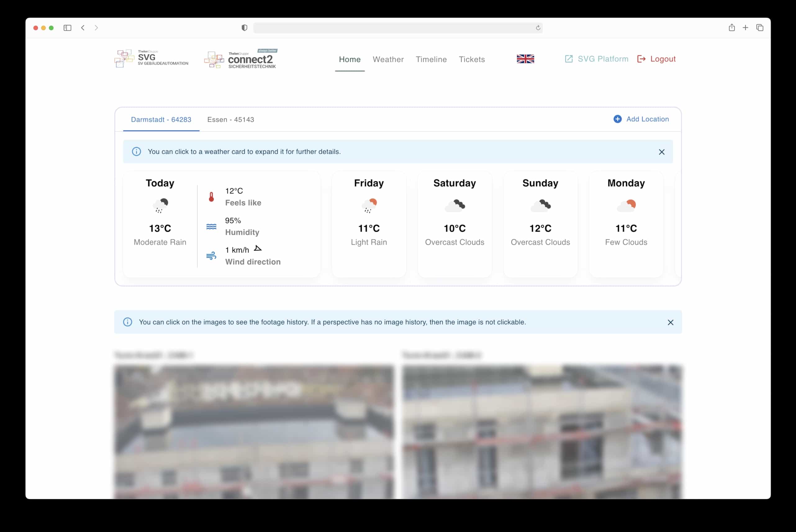Open the Weather navigation tab
Image resolution: width=796 pixels, height=532 pixels.
pos(388,59)
